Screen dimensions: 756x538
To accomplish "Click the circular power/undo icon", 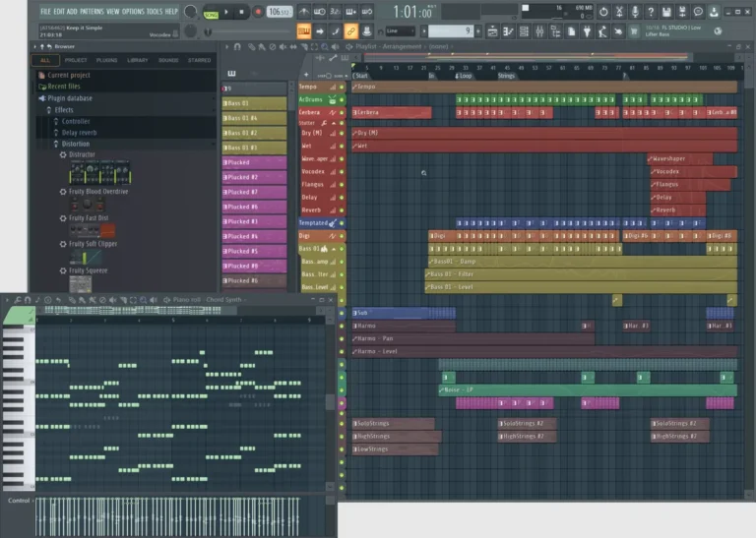I will pos(603,12).
